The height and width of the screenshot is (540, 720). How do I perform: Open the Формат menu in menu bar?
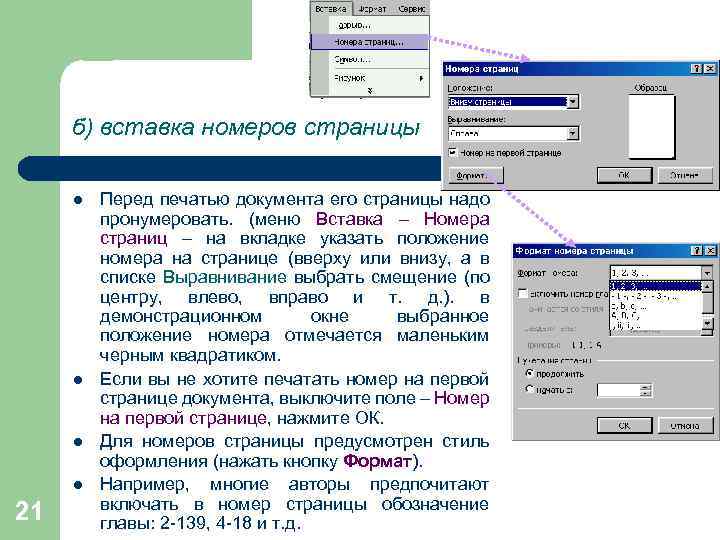pos(372,8)
